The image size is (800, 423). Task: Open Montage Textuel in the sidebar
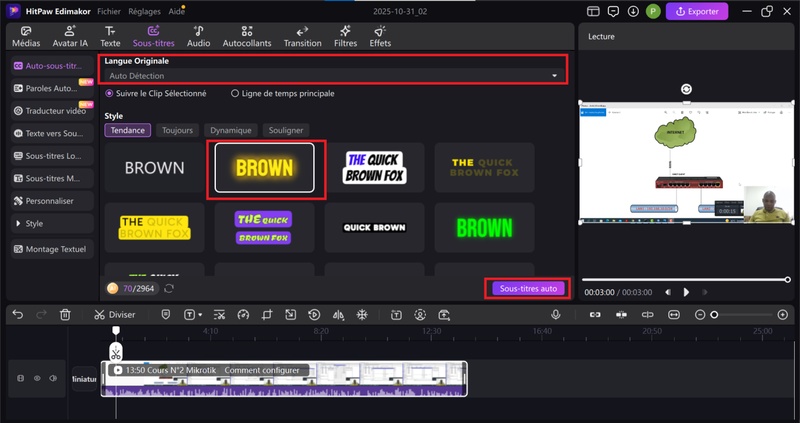52,249
